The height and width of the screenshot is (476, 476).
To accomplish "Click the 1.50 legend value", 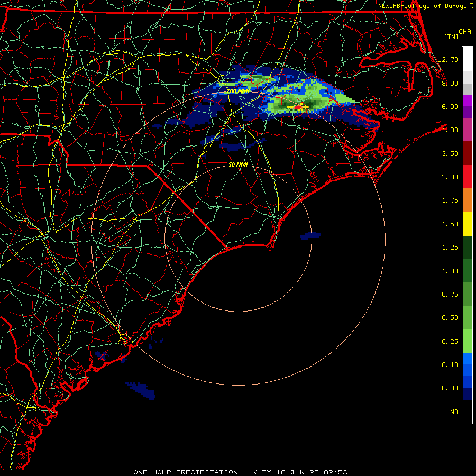I will [x=450, y=224].
